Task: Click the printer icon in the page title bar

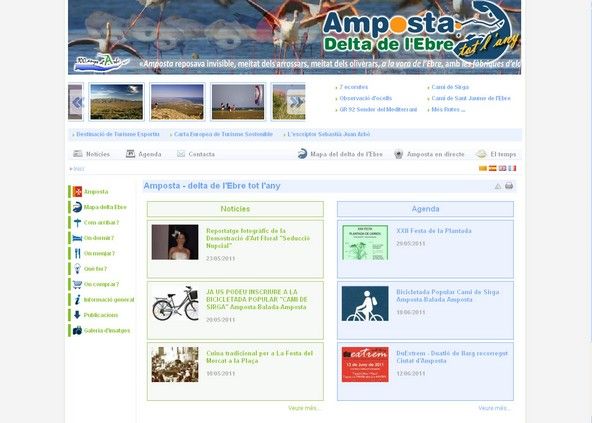Action: 509,186
